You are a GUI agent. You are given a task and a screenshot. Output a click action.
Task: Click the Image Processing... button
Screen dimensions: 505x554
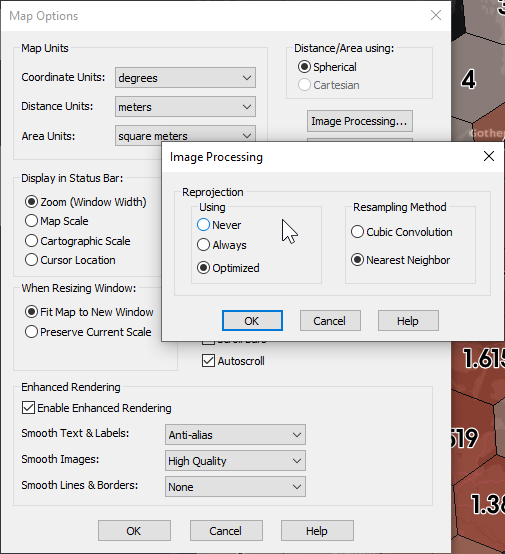(360, 121)
